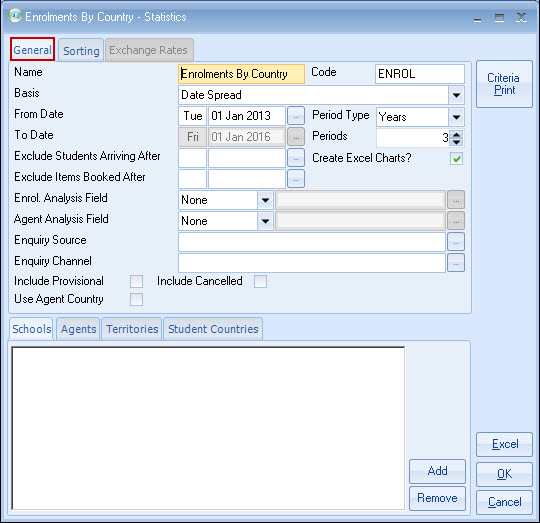Open picker for Exclude Students Arriving After
This screenshot has width=540, height=523.
296,158
